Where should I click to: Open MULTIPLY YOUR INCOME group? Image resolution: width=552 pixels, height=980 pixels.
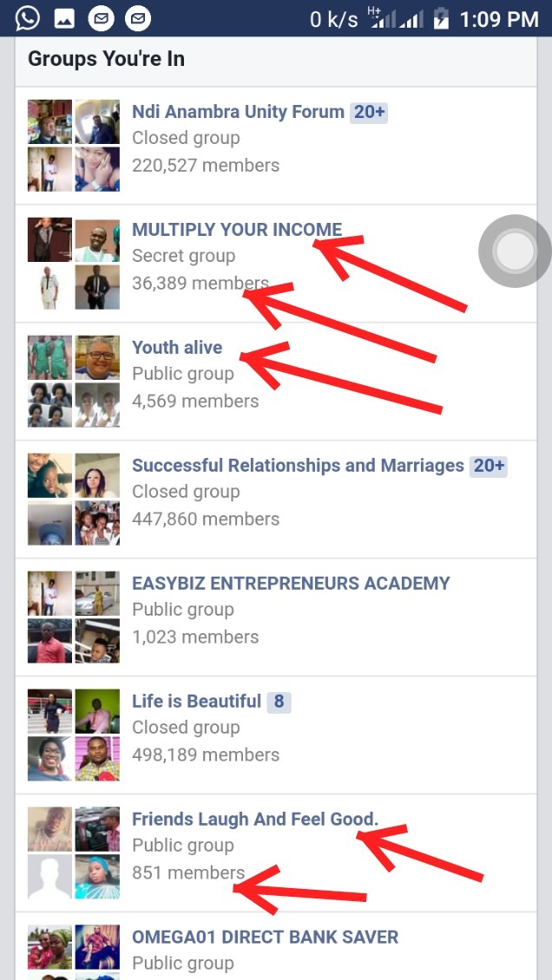point(276,263)
